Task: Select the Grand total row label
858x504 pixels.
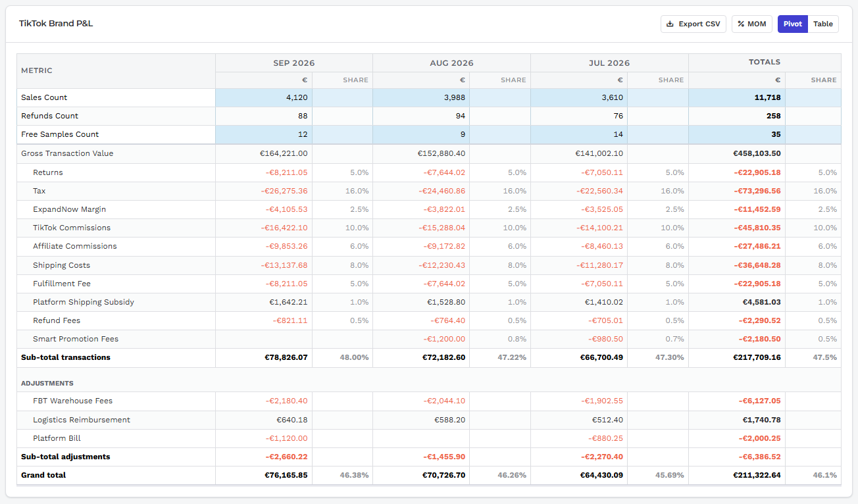Action: tap(43, 475)
